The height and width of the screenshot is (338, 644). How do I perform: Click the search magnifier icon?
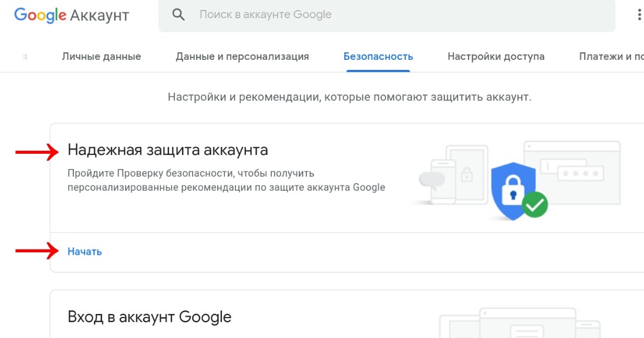178,14
